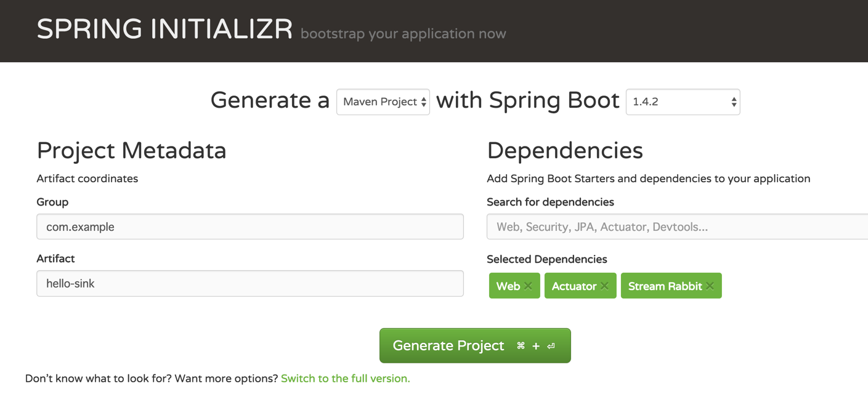Screen dimensions: 868x394
Task: Click the enter key symbol on Generate Project
Action: click(x=551, y=346)
